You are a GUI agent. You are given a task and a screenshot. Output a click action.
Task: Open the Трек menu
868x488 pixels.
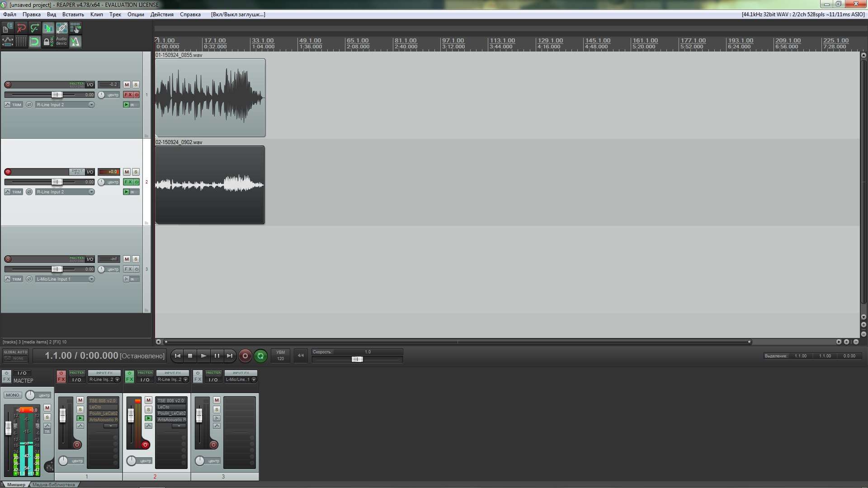[x=115, y=14]
